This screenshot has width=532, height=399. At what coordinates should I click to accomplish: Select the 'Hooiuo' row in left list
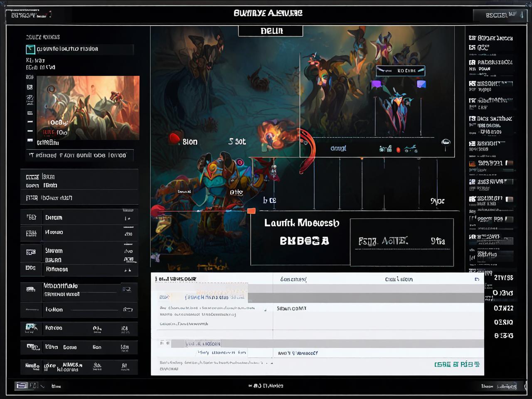tap(79, 233)
